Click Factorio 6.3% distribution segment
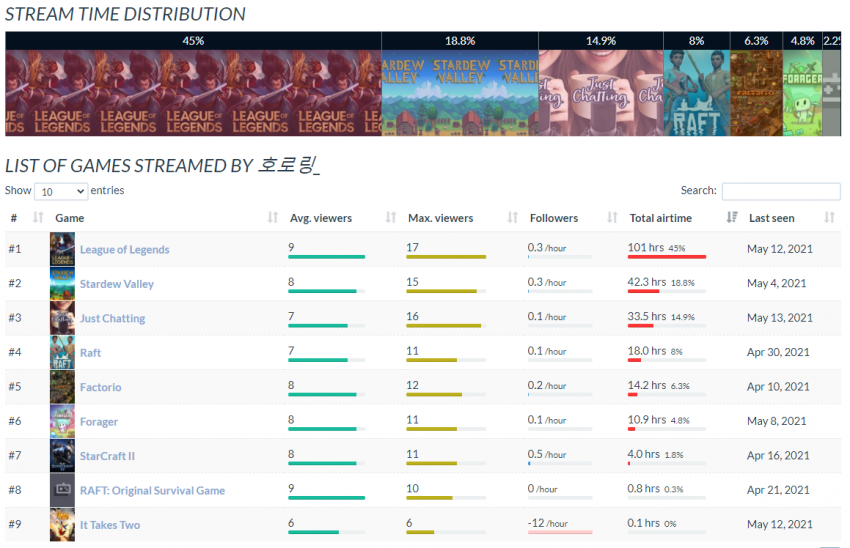The width and height of the screenshot is (850, 548). (756, 83)
